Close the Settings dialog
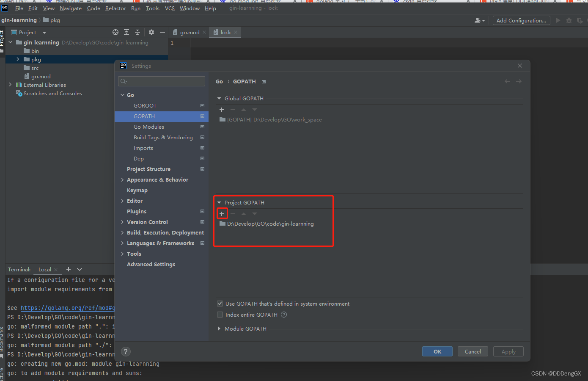The image size is (588, 381). point(520,66)
